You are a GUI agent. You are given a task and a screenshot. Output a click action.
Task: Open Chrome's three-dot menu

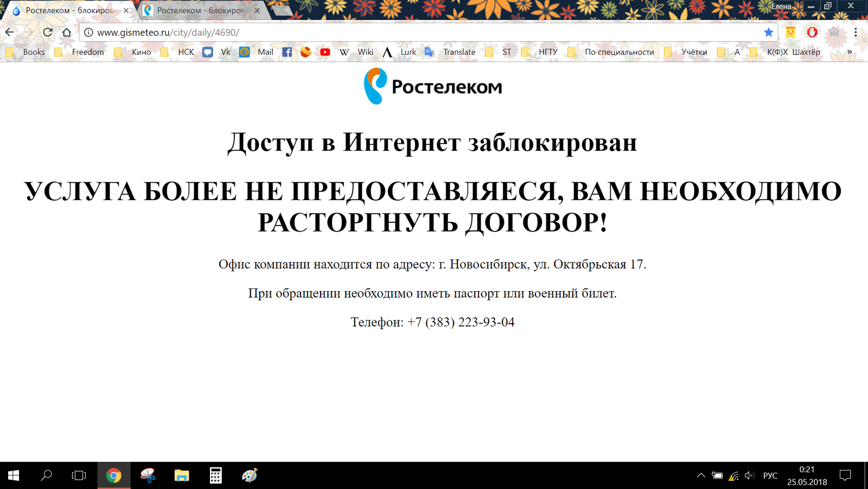click(x=856, y=32)
